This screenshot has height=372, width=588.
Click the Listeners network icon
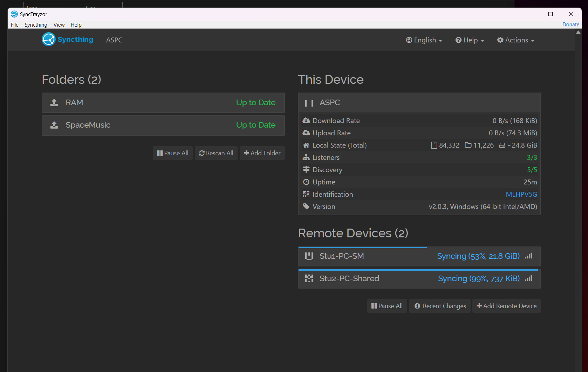coord(306,157)
